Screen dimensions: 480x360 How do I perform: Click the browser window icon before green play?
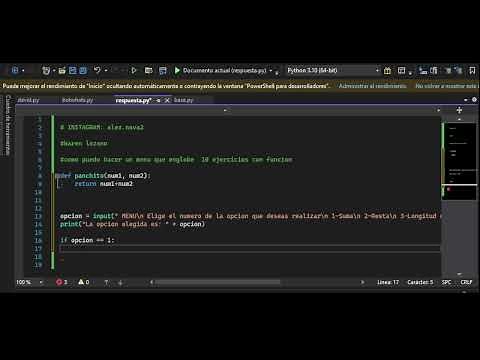(x=163, y=70)
